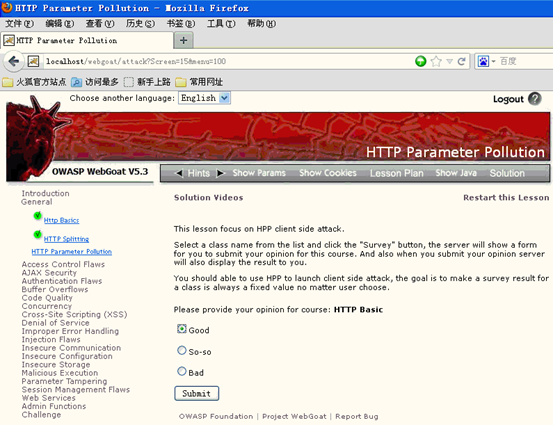Expand the Injection Flaws category
The image size is (553, 425).
coord(51,339)
